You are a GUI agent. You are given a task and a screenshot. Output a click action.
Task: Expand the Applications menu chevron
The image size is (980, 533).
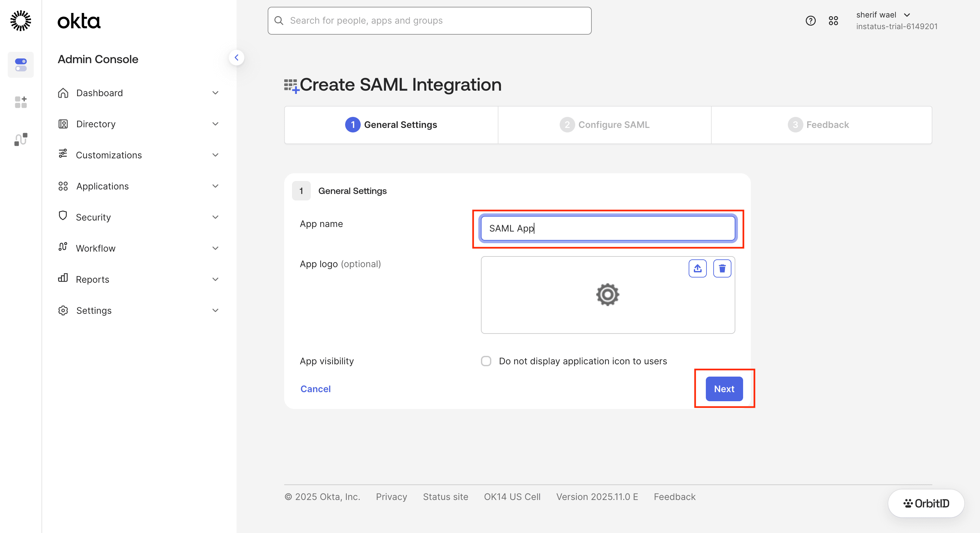pyautogui.click(x=215, y=186)
